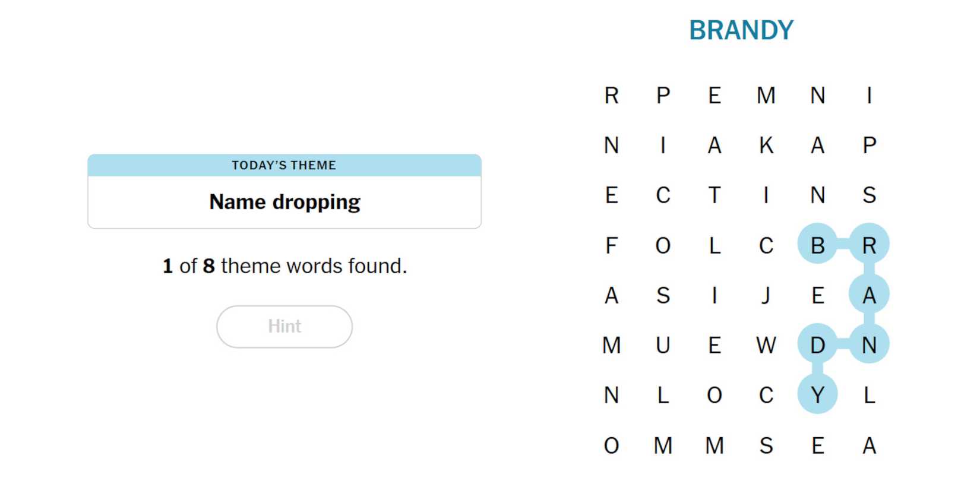The width and height of the screenshot is (980, 490).
Task: Select the letter K in the grid
Action: tap(766, 146)
